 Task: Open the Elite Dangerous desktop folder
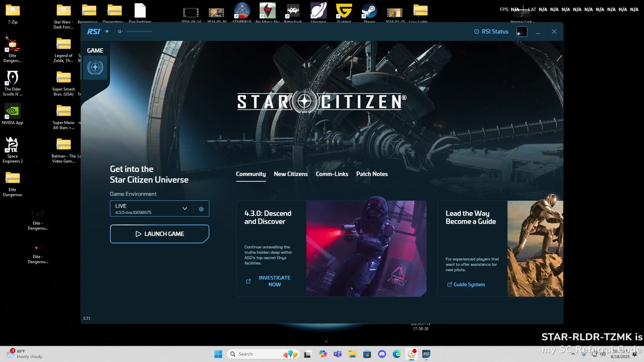click(x=13, y=184)
